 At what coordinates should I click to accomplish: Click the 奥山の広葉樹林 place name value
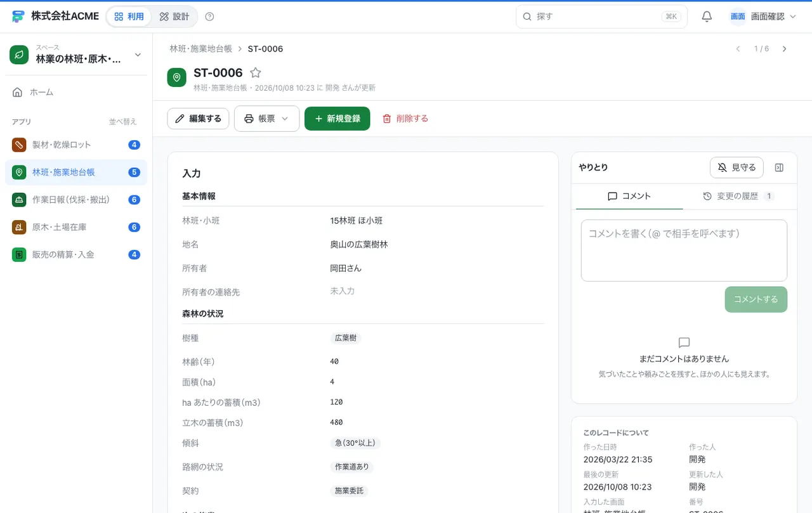359,244
